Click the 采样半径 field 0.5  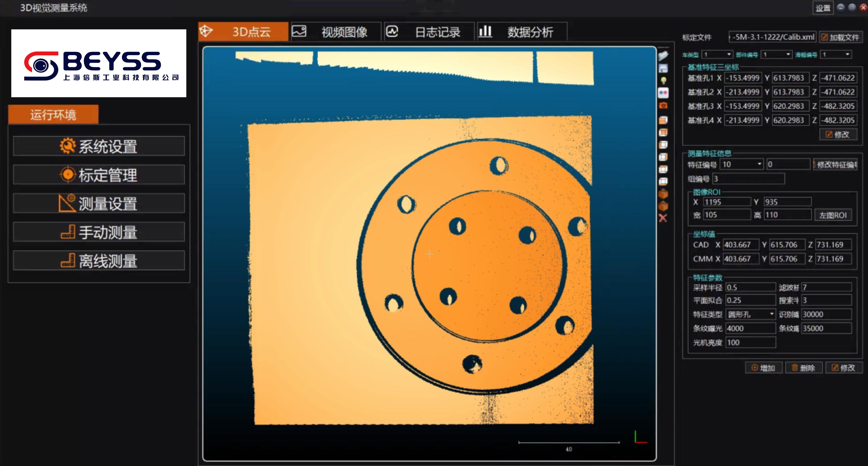[x=751, y=287]
